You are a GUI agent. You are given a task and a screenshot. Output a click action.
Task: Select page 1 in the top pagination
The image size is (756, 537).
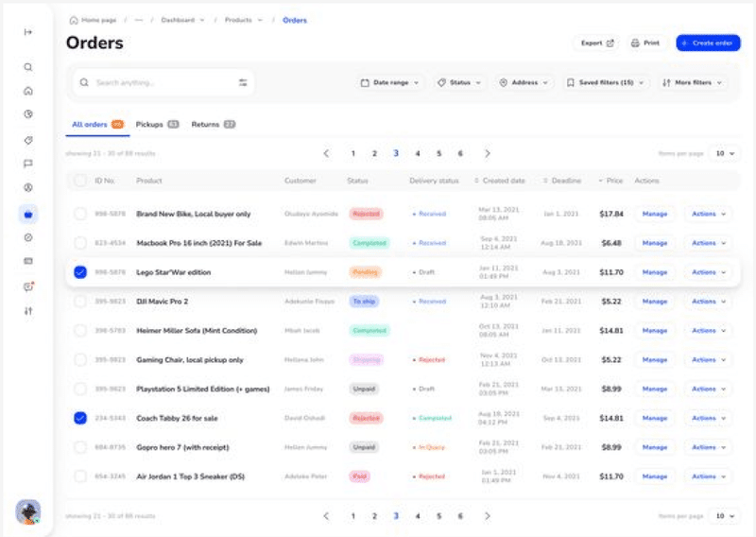tap(352, 153)
